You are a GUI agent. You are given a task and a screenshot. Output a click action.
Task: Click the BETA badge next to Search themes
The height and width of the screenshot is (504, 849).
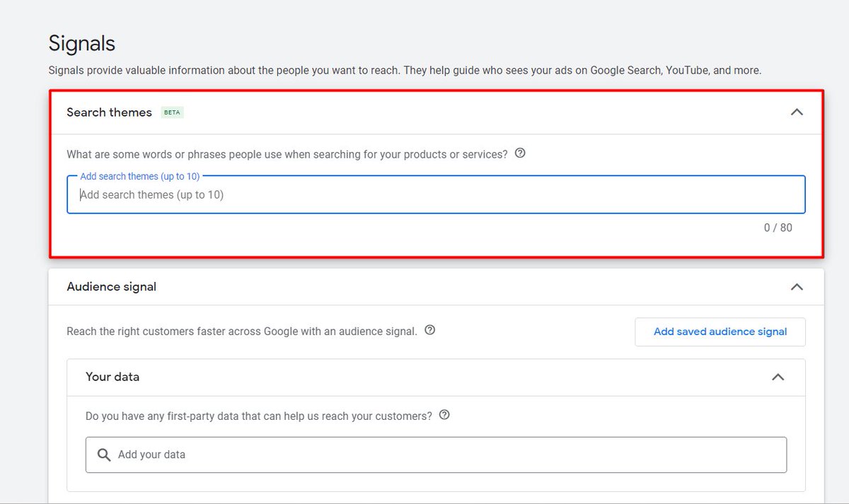pos(172,112)
